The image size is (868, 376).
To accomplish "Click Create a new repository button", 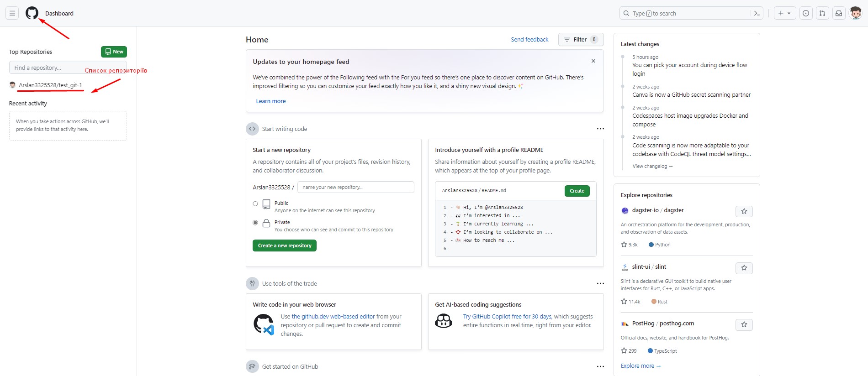I will click(285, 245).
